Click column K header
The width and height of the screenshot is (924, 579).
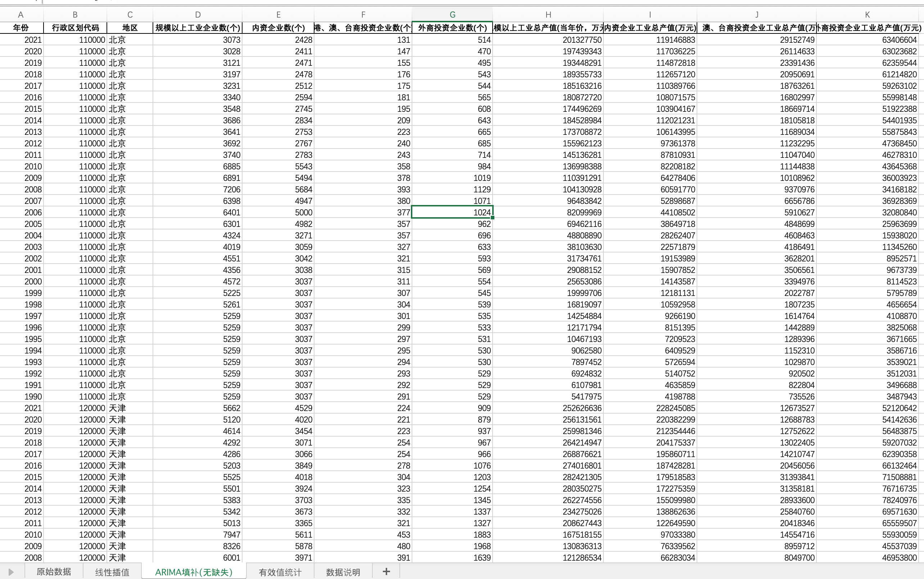tap(867, 14)
